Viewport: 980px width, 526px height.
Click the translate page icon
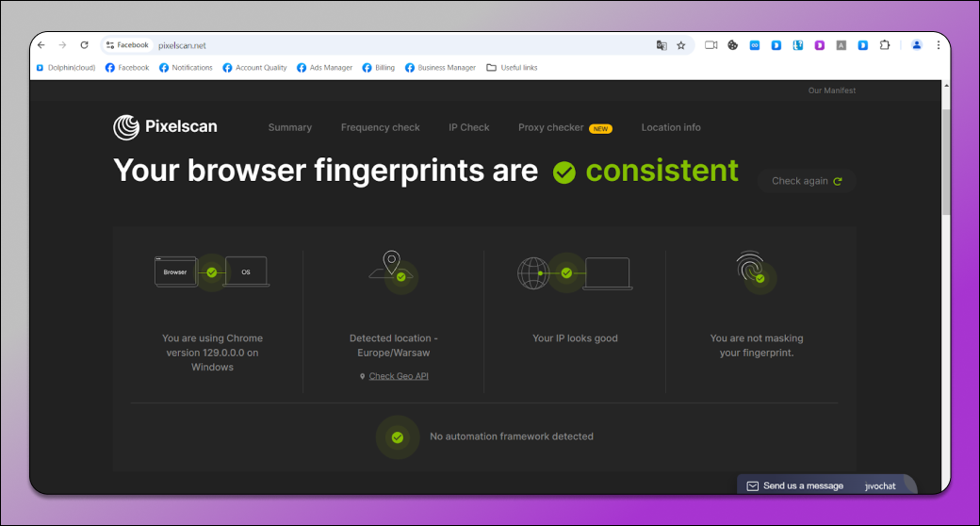661,45
